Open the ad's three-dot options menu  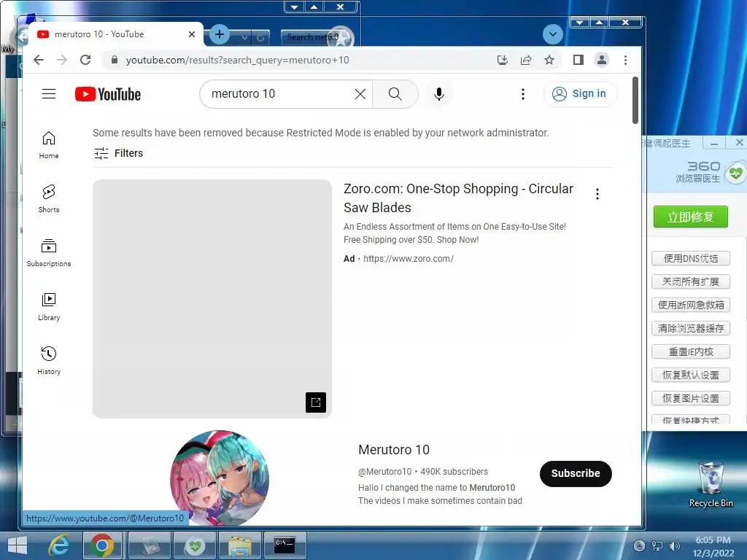click(597, 194)
